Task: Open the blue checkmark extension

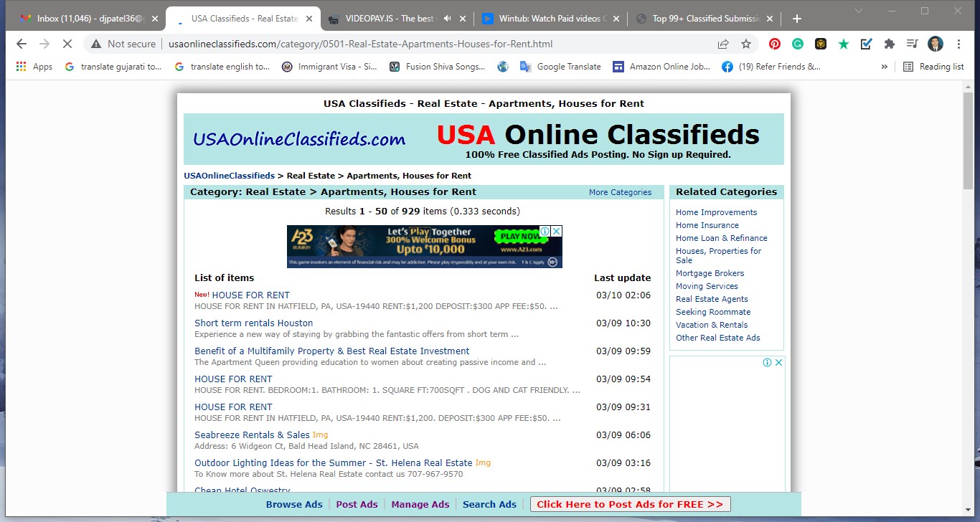Action: click(866, 44)
